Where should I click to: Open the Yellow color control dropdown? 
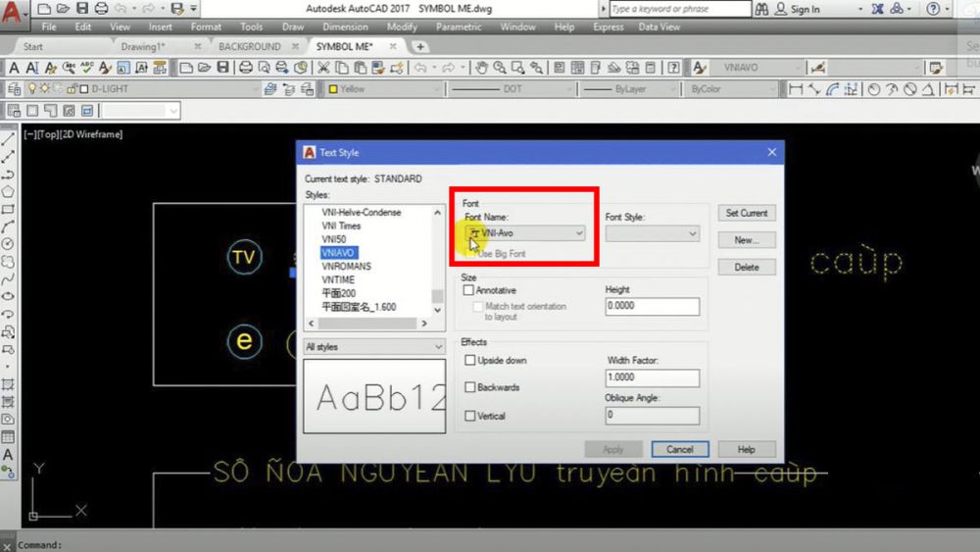click(384, 89)
